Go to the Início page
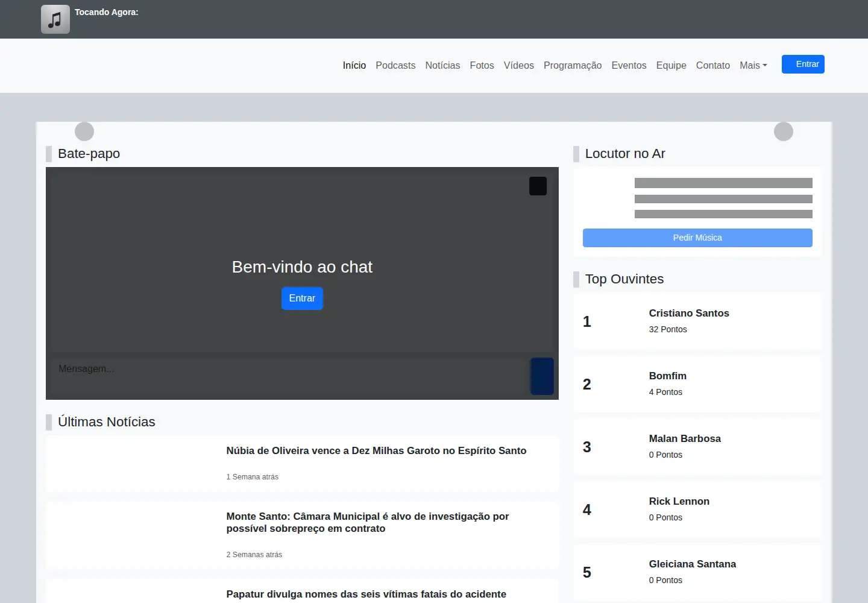The height and width of the screenshot is (603, 868). point(354,65)
